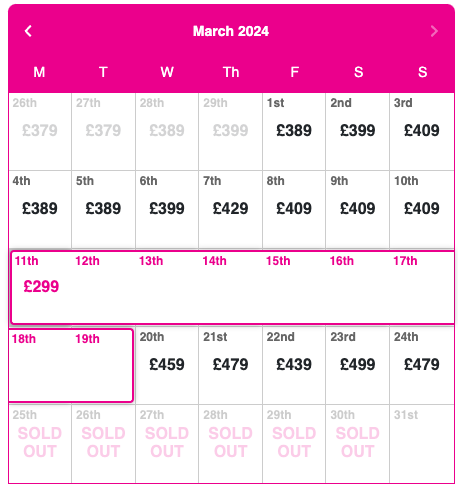
Task: Pick 10th March priced £409
Action: pos(422,210)
